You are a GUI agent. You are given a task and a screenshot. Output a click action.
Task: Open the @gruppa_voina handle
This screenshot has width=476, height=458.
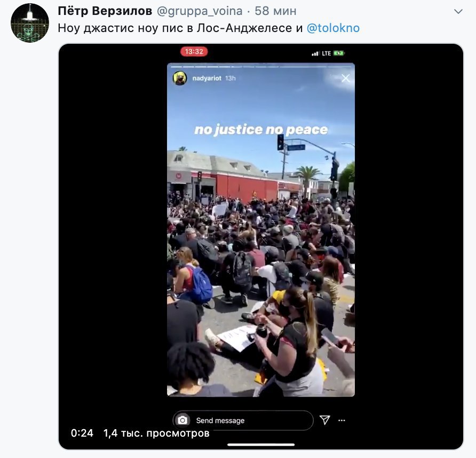200,11
